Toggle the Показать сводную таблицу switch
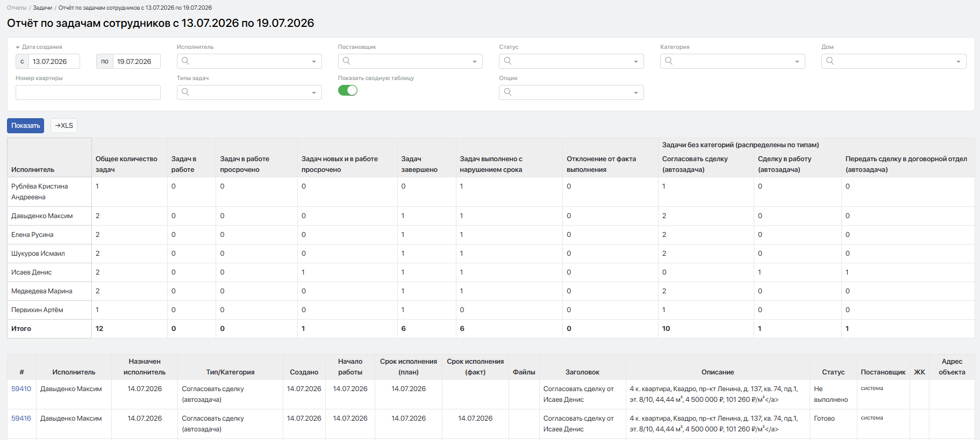Screen dimensions: 980x440 [x=348, y=90]
